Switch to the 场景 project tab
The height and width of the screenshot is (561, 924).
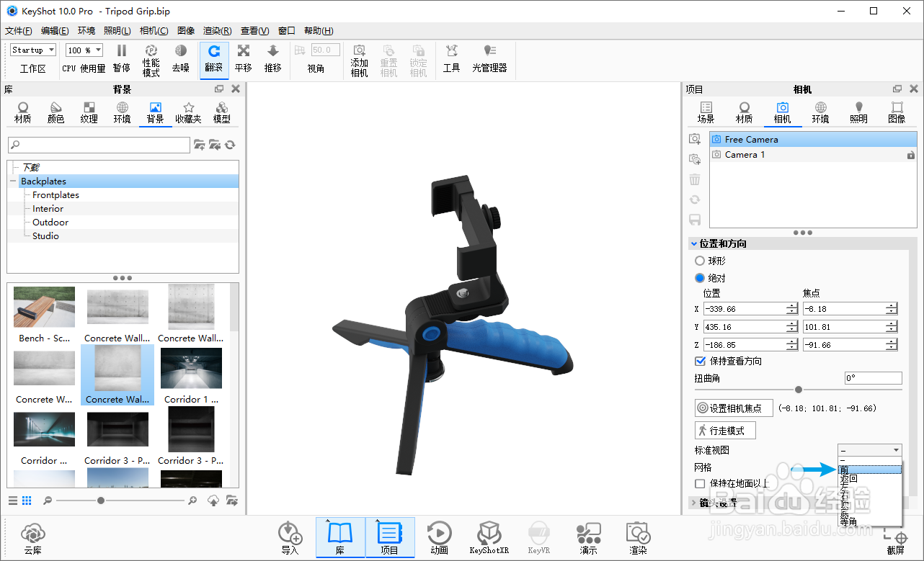[x=706, y=113]
